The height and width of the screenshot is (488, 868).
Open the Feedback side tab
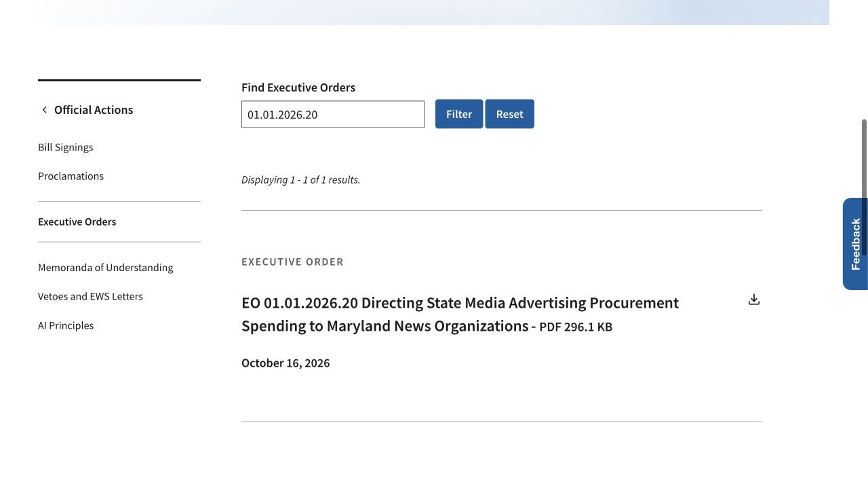(x=855, y=244)
